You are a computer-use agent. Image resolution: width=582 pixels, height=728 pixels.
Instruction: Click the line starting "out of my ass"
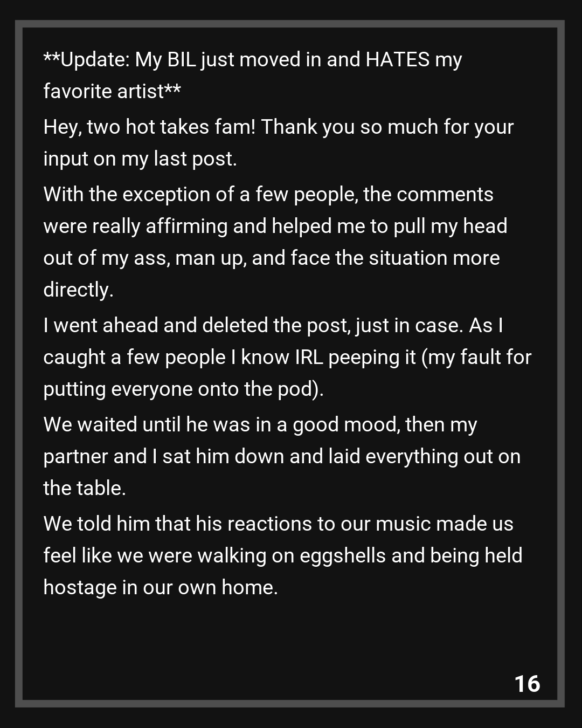tap(271, 258)
